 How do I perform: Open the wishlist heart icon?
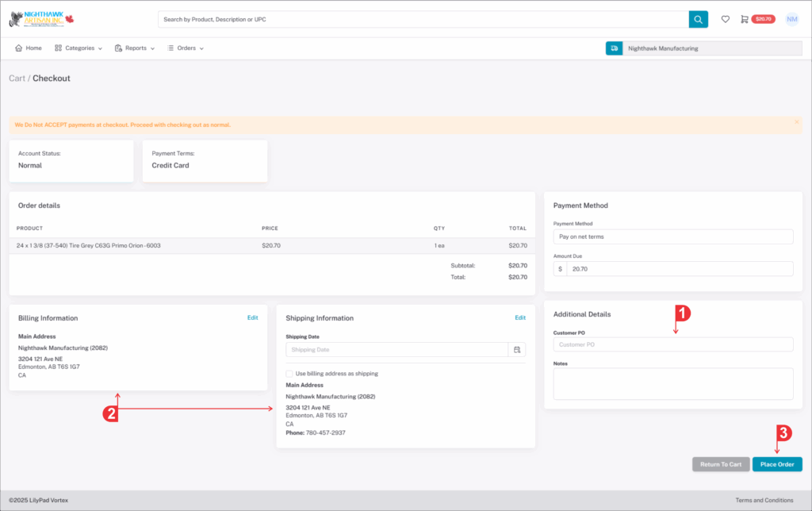(x=725, y=19)
